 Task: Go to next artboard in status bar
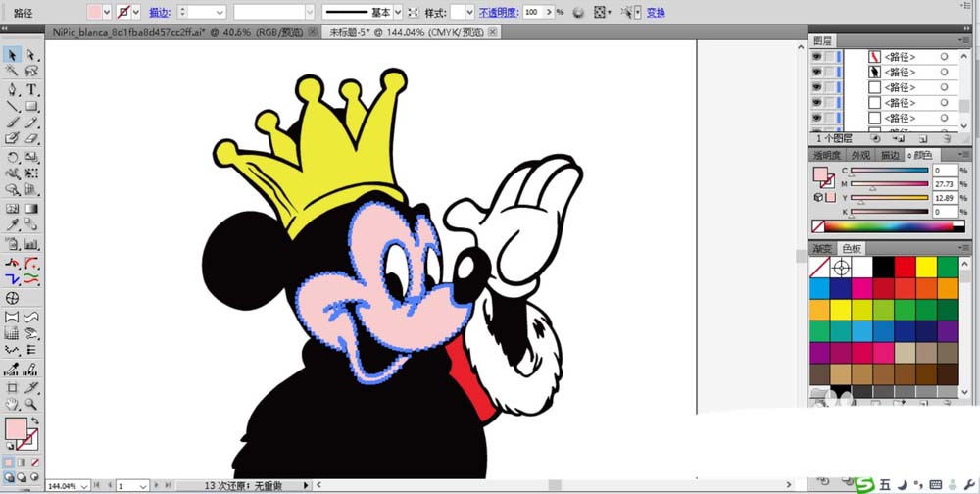point(156,485)
